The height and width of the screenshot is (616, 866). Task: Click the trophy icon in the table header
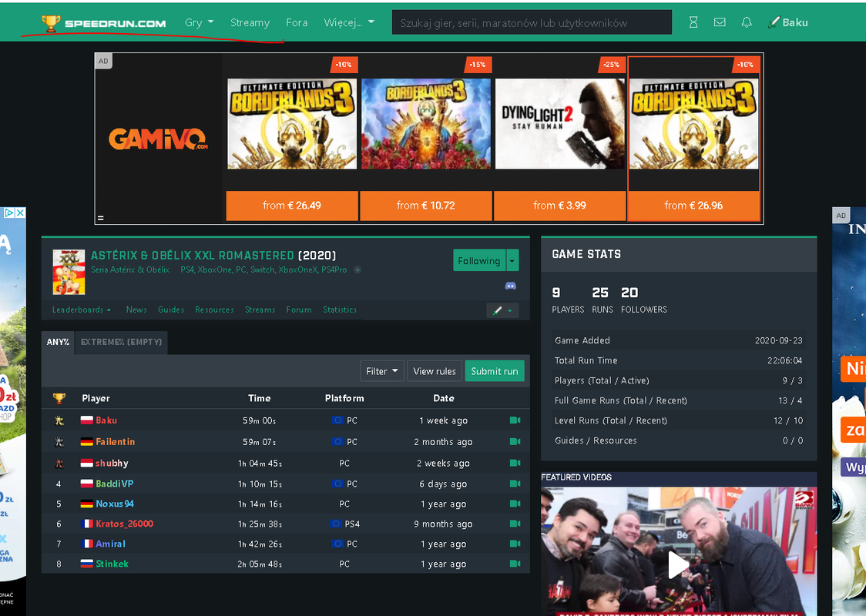pyautogui.click(x=59, y=398)
